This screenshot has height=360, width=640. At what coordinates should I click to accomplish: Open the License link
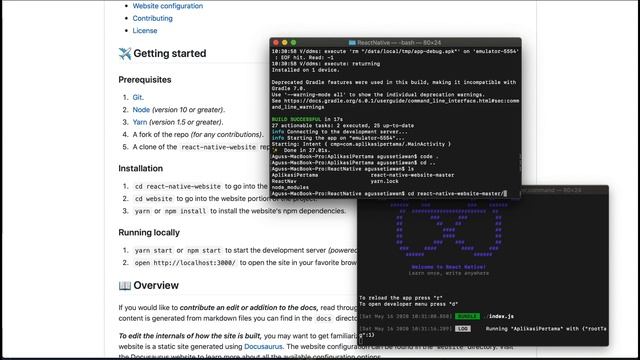144,30
